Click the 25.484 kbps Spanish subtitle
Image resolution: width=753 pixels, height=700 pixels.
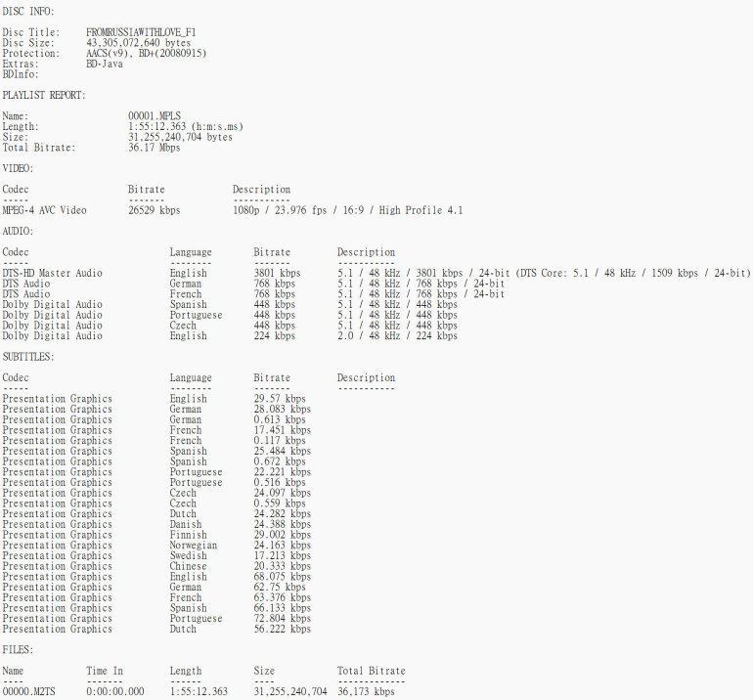point(283,452)
